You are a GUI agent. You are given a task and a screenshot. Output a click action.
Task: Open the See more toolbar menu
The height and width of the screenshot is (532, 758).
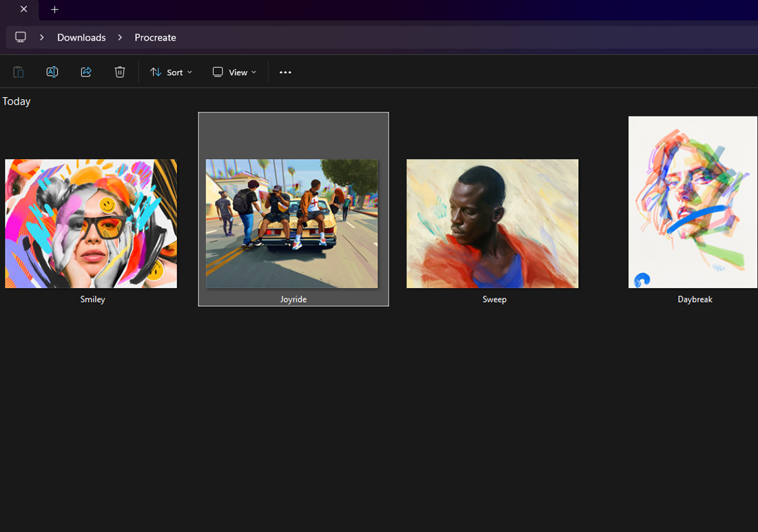(285, 72)
